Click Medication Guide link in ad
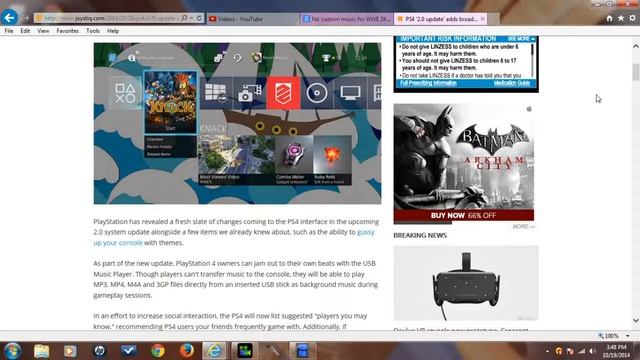The height and width of the screenshot is (360, 640). tap(511, 83)
